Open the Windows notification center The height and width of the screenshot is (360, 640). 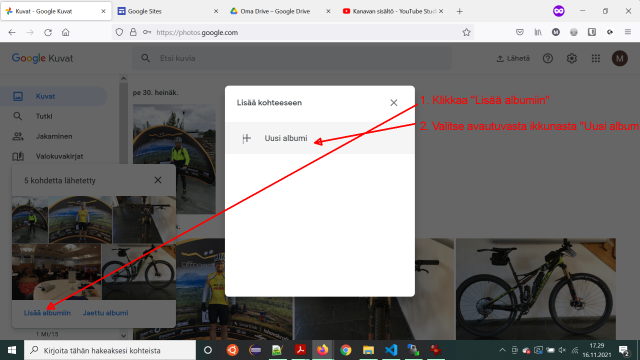coord(624,350)
